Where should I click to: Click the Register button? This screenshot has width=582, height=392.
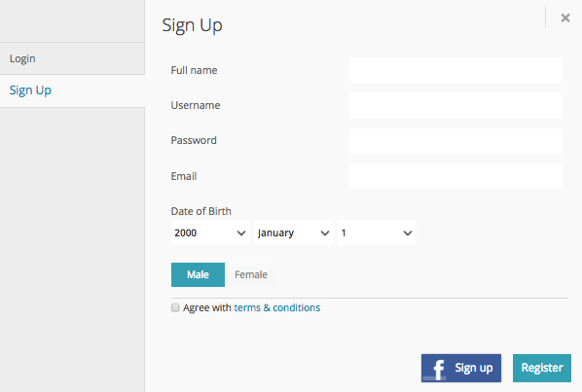[542, 368]
